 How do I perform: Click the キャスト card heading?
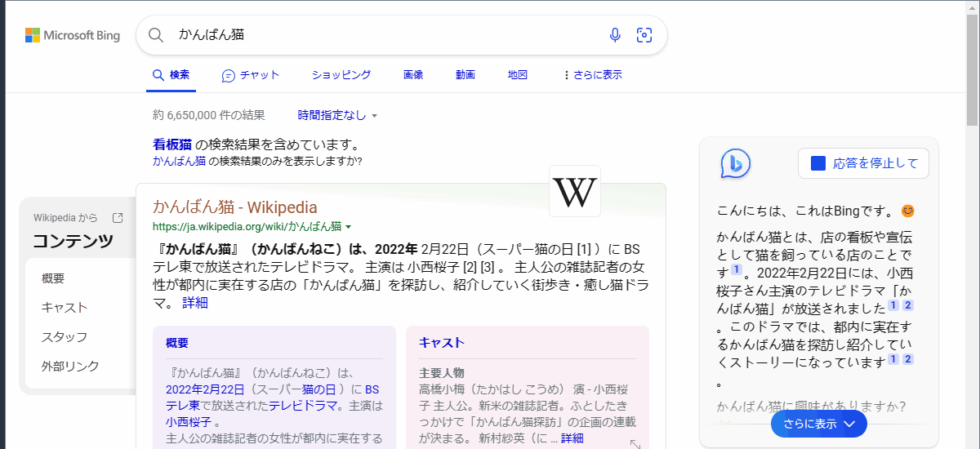[x=442, y=343]
